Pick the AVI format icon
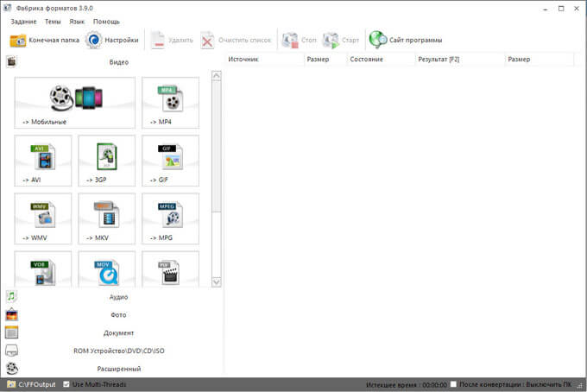 point(43,160)
